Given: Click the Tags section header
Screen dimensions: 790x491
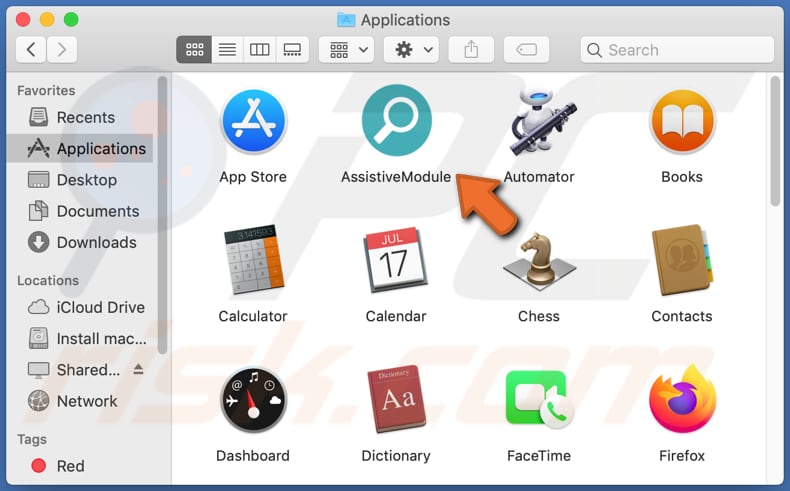Looking at the screenshot, I should click(x=32, y=440).
